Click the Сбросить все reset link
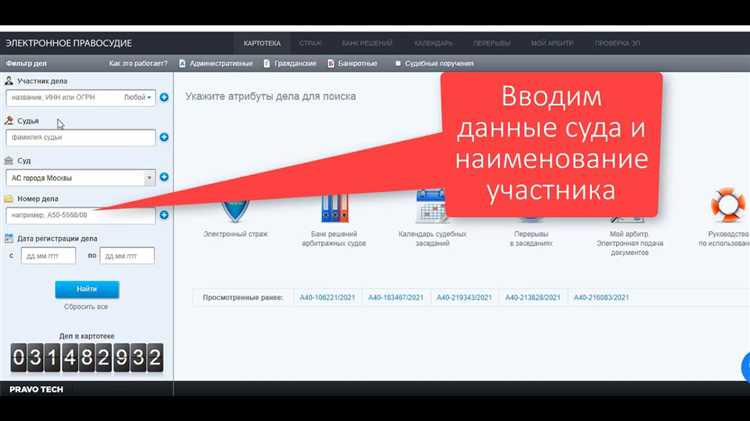The width and height of the screenshot is (750, 421). coord(86,307)
